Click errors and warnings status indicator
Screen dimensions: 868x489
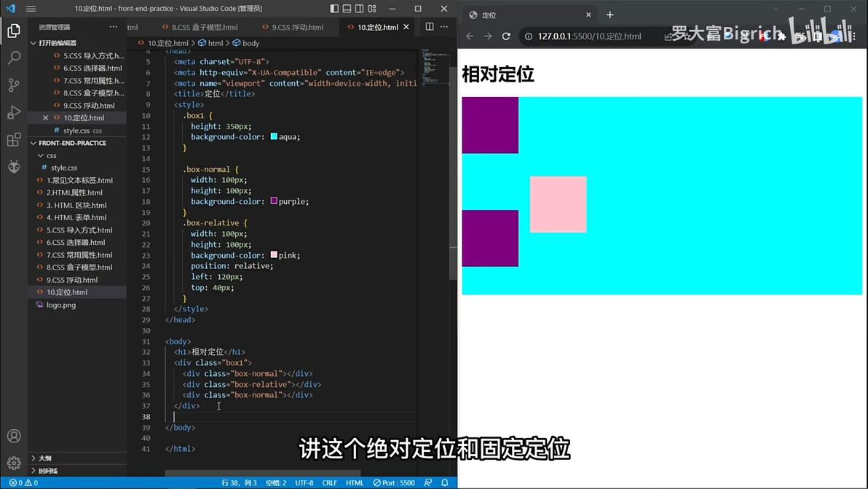point(23,483)
